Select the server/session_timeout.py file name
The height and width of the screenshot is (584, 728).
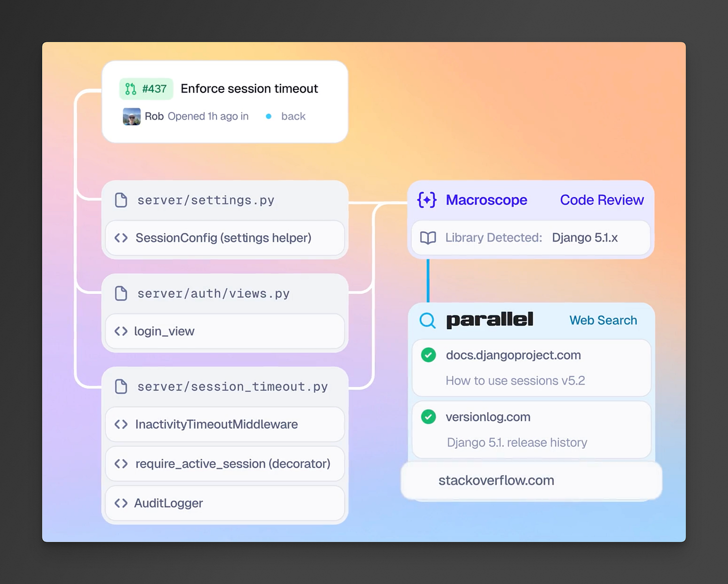coord(232,387)
